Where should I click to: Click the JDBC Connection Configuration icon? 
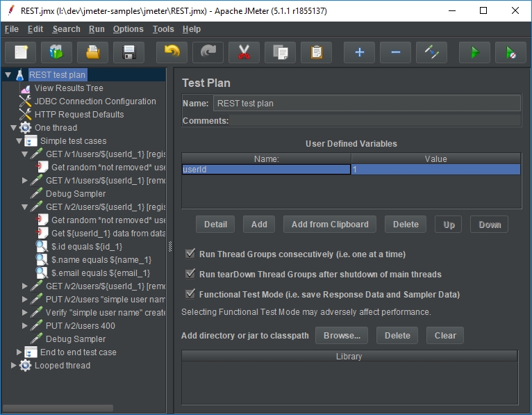25,101
